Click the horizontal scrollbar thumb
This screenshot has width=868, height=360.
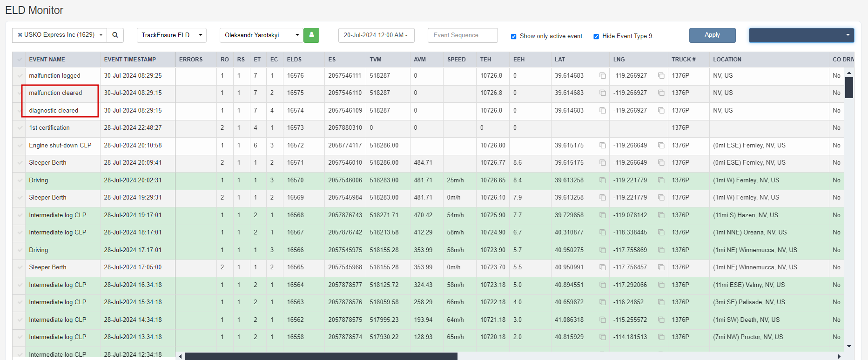tap(321, 356)
